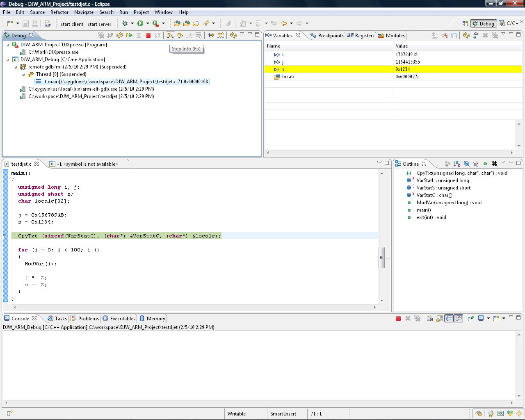Click the editor vertical scrollbar thumb
The image size is (525, 420).
[381, 258]
